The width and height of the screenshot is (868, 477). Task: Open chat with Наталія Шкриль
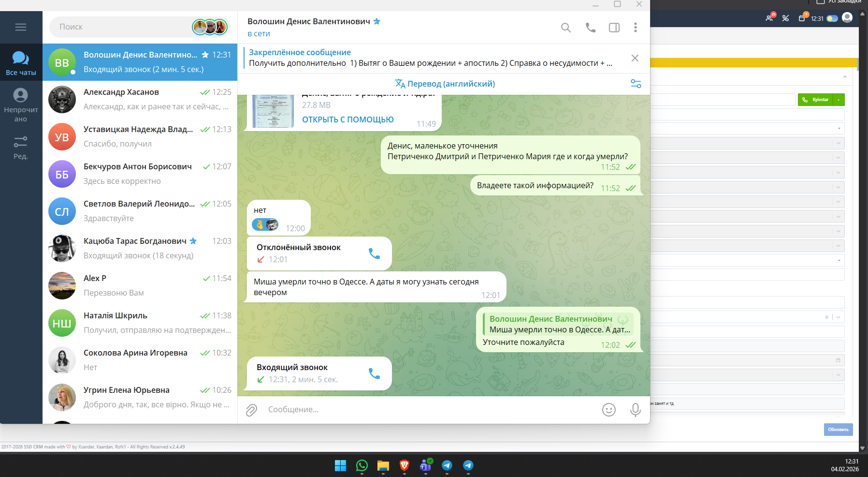coord(140,323)
